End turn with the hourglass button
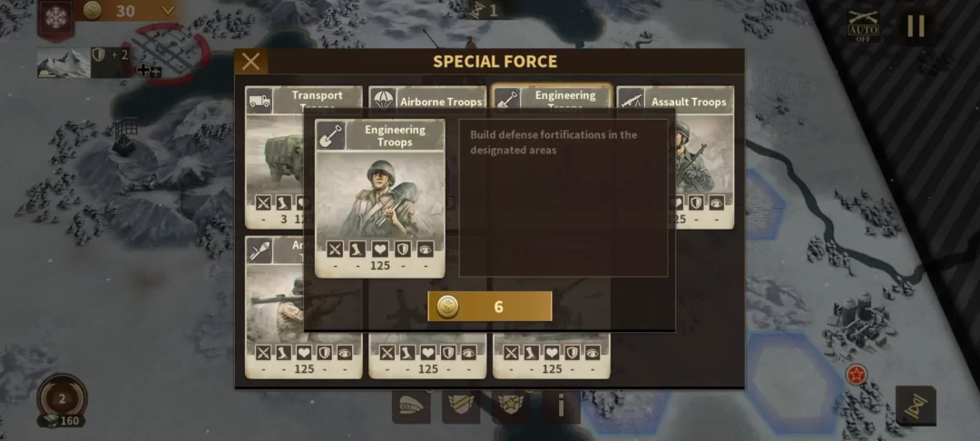This screenshot has width=980, height=441. [x=916, y=406]
